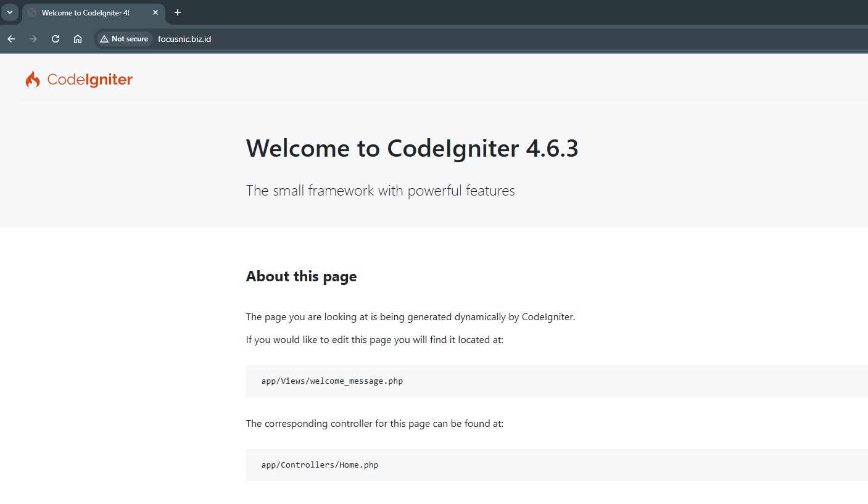Select the 'Welcome to CodeIgniter 4!' tab title
The image size is (868, 504).
(85, 13)
